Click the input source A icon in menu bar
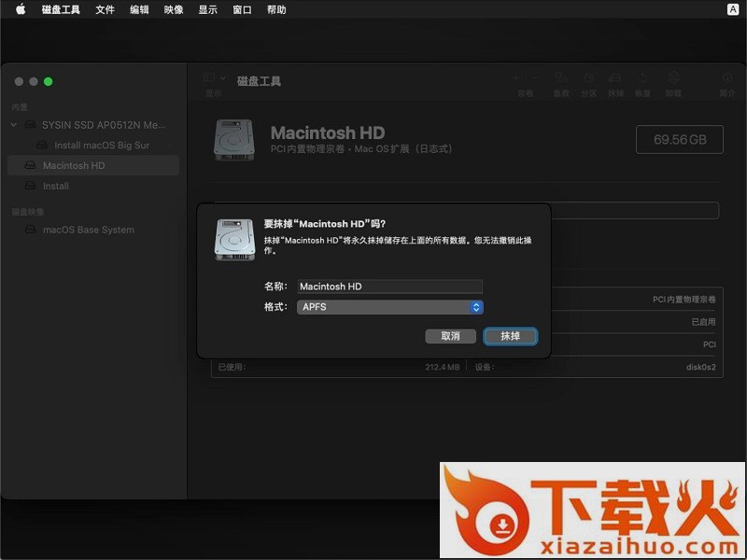This screenshot has height=560, width=747. click(733, 9)
